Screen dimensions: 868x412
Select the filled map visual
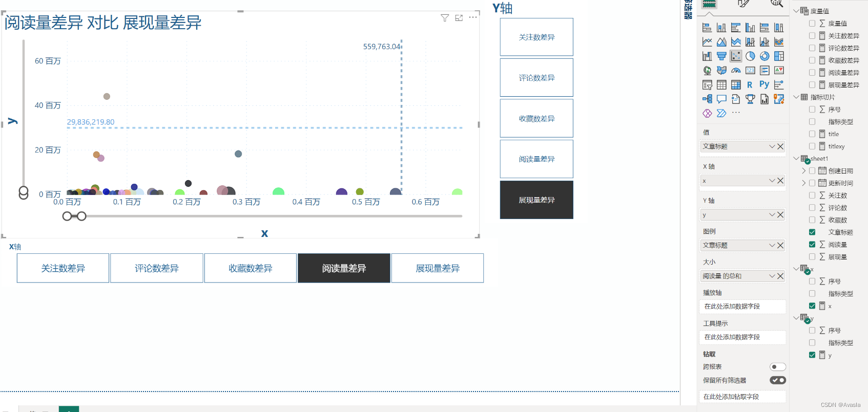click(721, 71)
